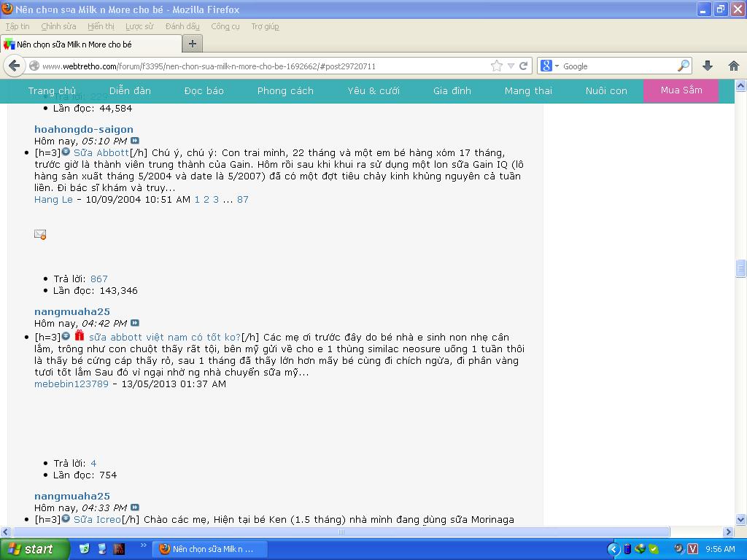Open the 867 replies count link
747x560 pixels.
(x=99, y=279)
